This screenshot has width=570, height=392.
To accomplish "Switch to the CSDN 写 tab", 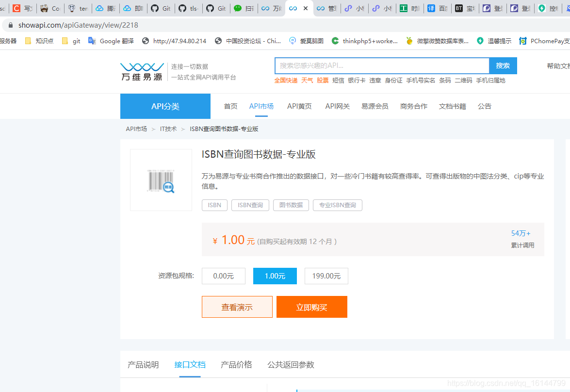I will [x=22, y=8].
